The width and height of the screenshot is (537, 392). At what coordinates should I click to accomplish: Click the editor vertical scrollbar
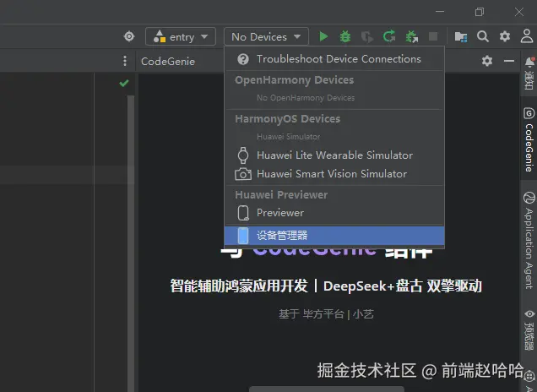pyautogui.click(x=131, y=243)
